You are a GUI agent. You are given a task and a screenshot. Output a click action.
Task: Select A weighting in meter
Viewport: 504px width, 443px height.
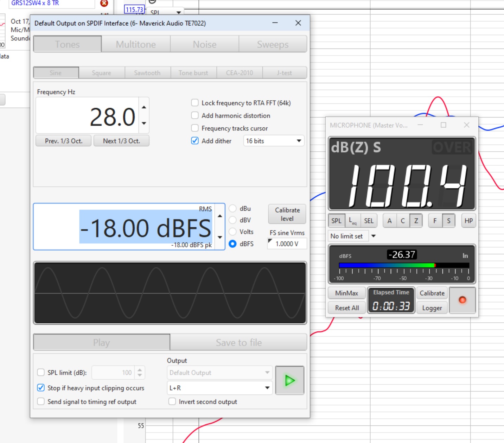pos(389,221)
